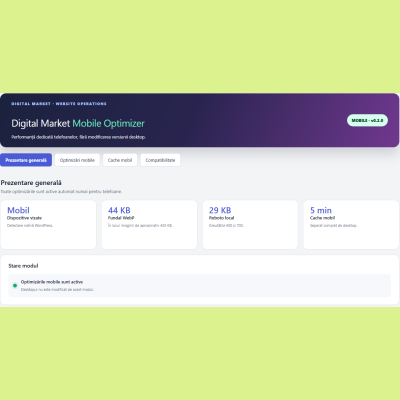Open the Prezentare generală tab
Image resolution: width=400 pixels, height=400 pixels.
(x=26, y=160)
